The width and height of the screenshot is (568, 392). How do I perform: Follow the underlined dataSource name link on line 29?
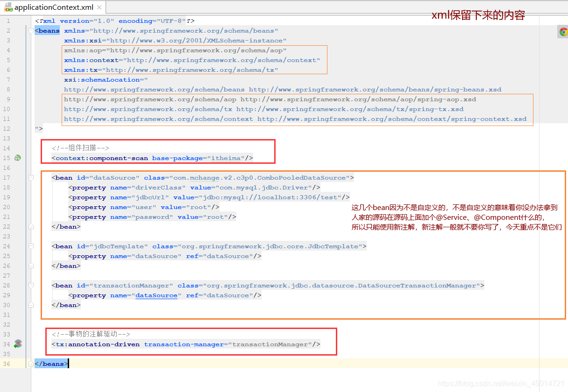tap(156, 295)
